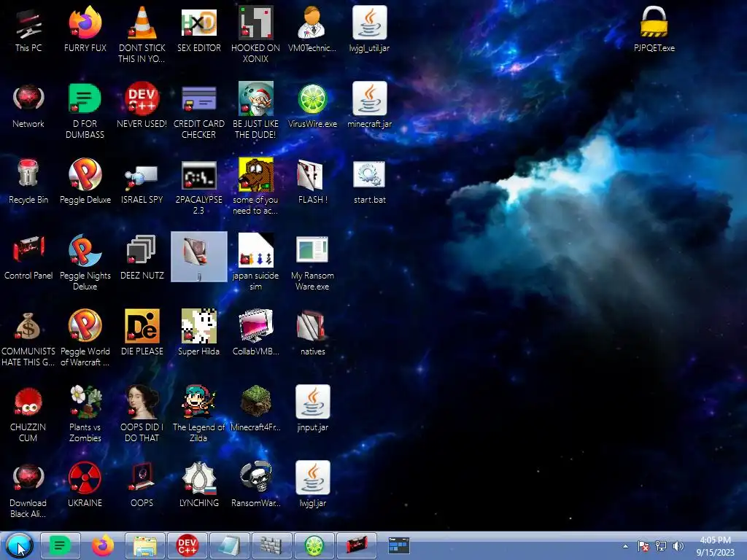Select Download Black Ali shortcut
Screen dimensions: 747x560
28,490
